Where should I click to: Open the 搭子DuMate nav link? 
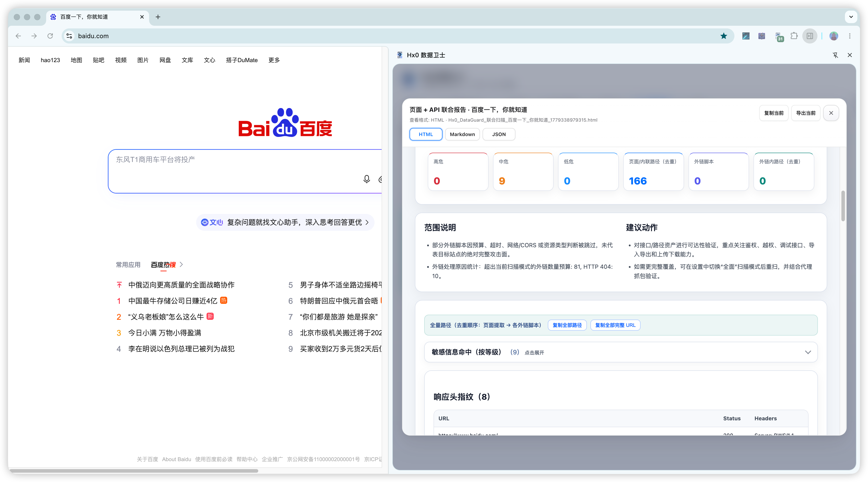tap(242, 60)
